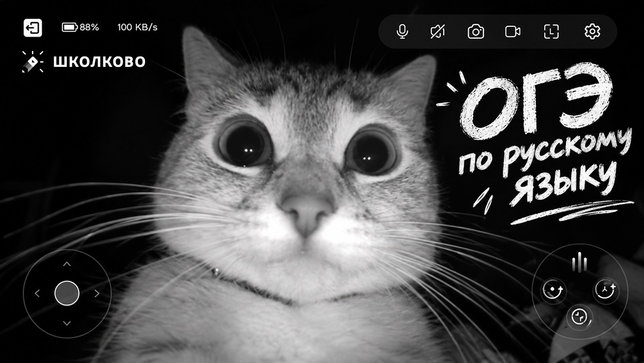Select the sparkle cat-mouth face icon on right
Viewport: 644px width, 363px height.
605,290
